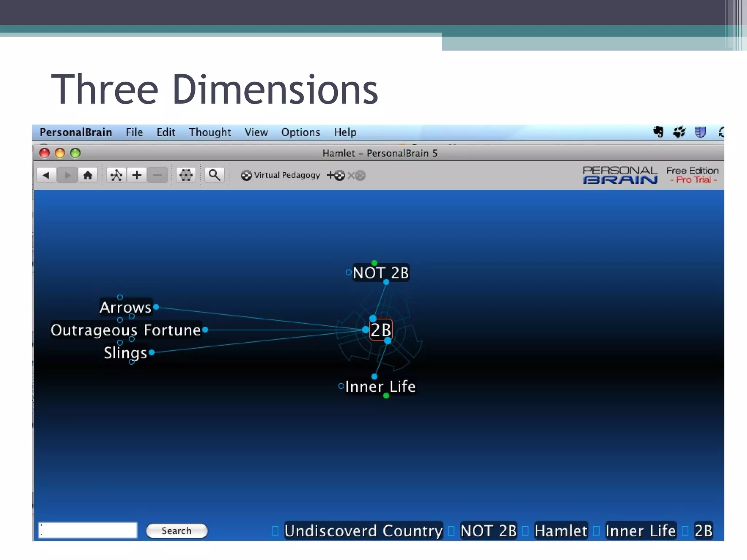This screenshot has height=560, width=747.
Task: Go to the home thought
Action: 88,175
